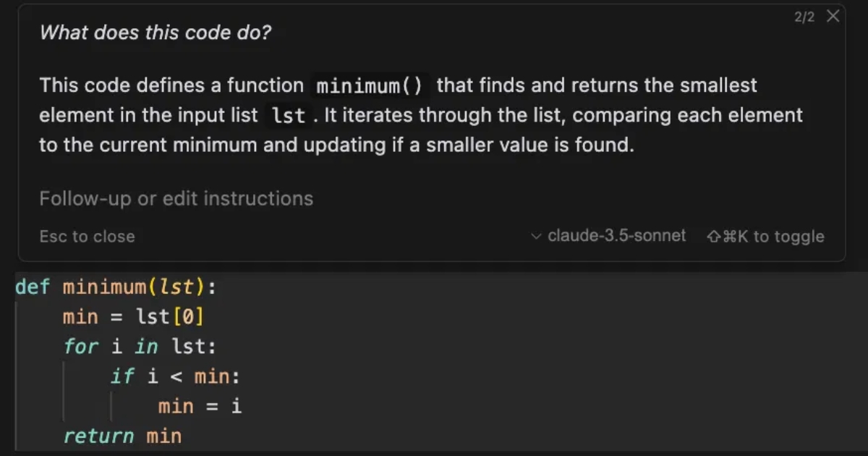Image resolution: width=868 pixels, height=456 pixels.
Task: Focus the Follow-up or edit instructions field
Action: (x=176, y=198)
